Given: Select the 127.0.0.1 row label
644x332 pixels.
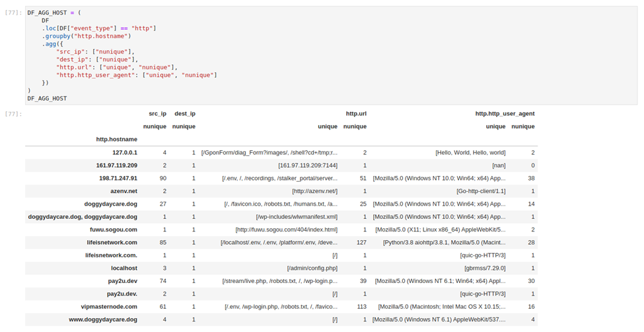Looking at the screenshot, I should click(x=125, y=153).
